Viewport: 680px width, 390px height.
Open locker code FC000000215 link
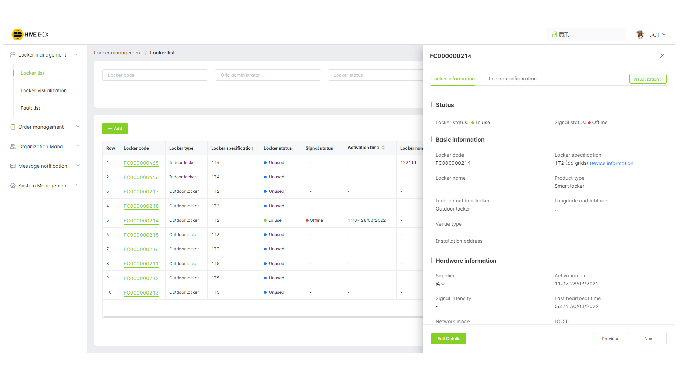click(141, 235)
